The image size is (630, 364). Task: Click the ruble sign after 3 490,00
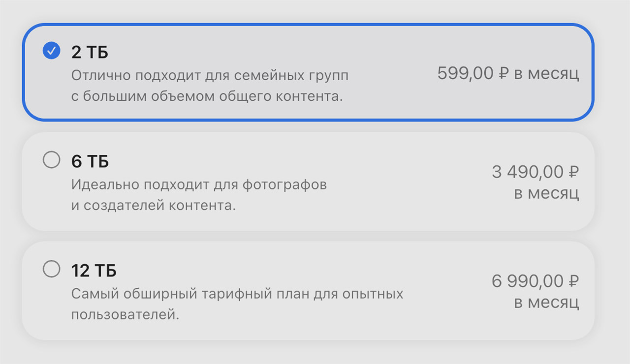click(573, 172)
